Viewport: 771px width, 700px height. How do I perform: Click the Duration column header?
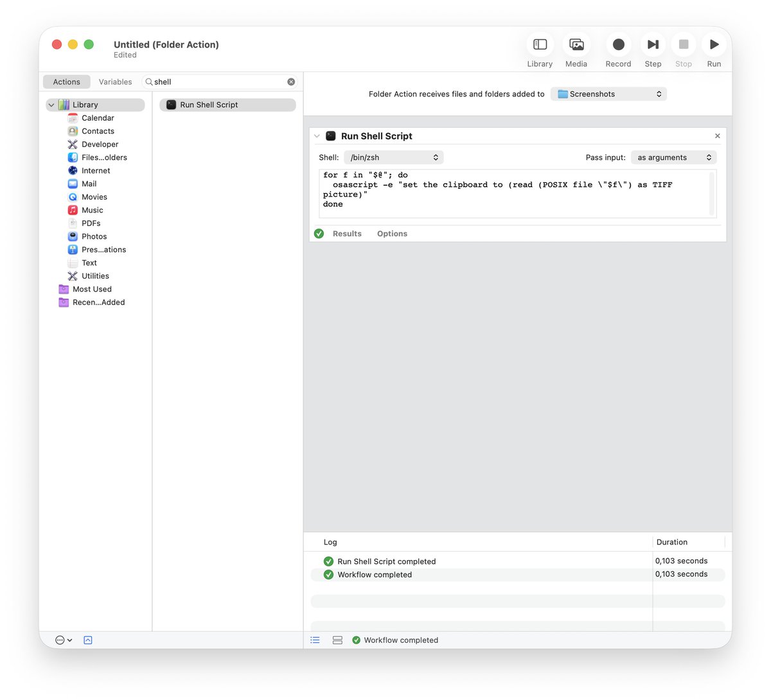click(x=672, y=542)
